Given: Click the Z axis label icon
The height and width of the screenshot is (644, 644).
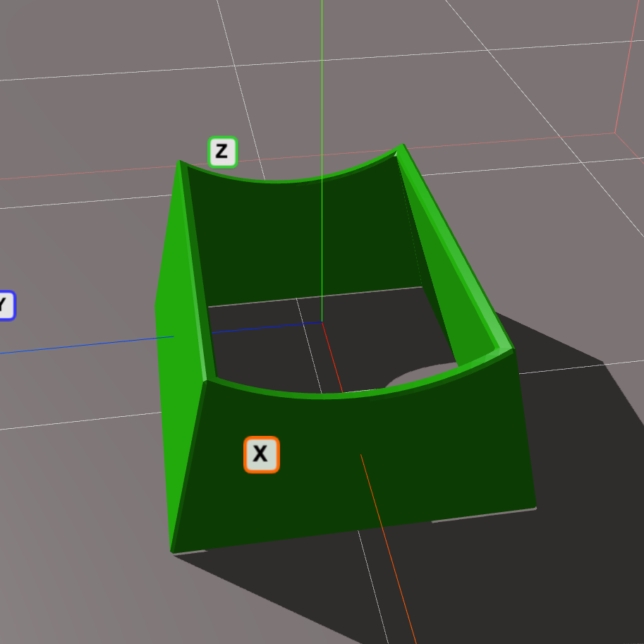Looking at the screenshot, I should [x=222, y=152].
